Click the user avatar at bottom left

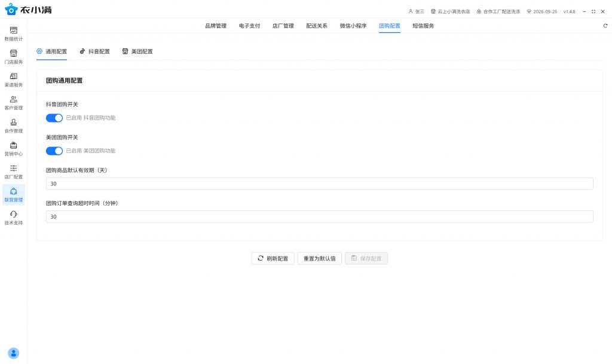(x=14, y=353)
